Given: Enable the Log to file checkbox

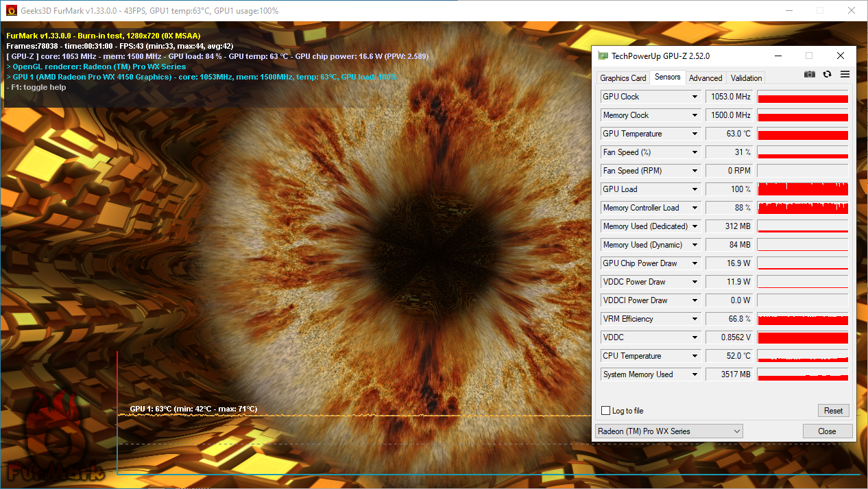Looking at the screenshot, I should (x=605, y=411).
